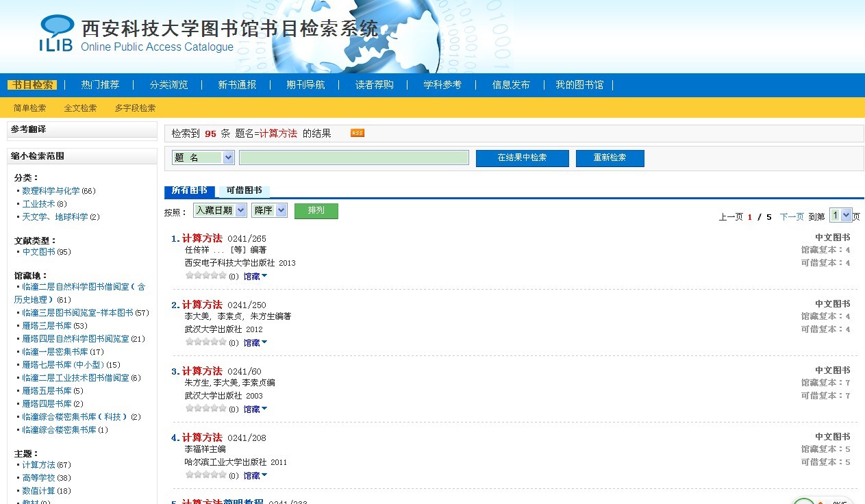Open the 降序 sort order dropdown
The height and width of the screenshot is (504, 865).
pyautogui.click(x=269, y=210)
